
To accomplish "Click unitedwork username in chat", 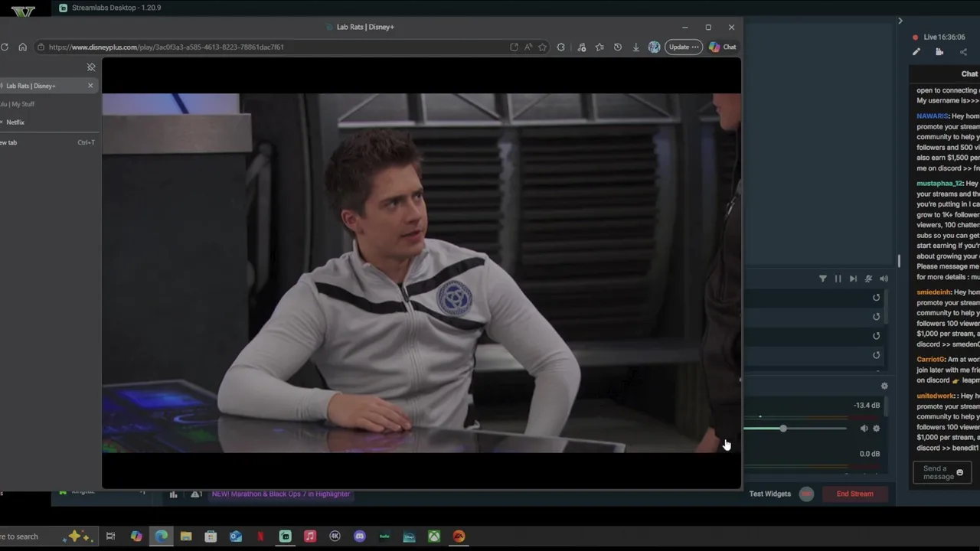I will 936,396.
